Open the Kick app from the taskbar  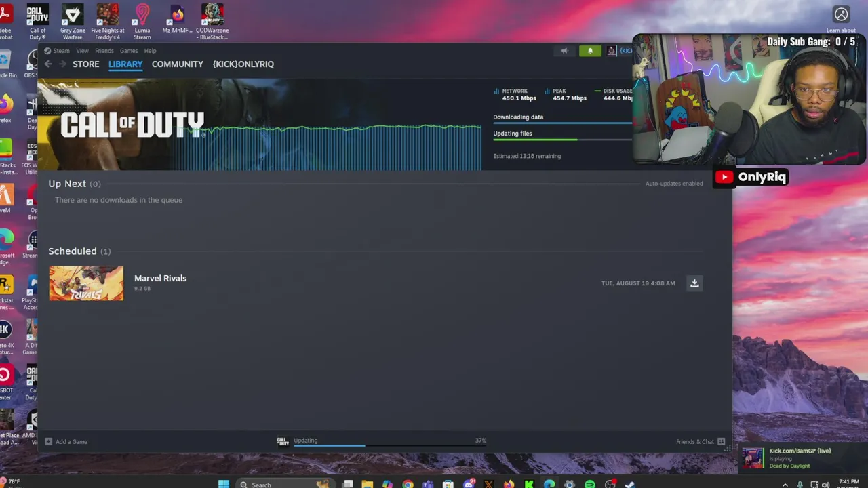[529, 484]
